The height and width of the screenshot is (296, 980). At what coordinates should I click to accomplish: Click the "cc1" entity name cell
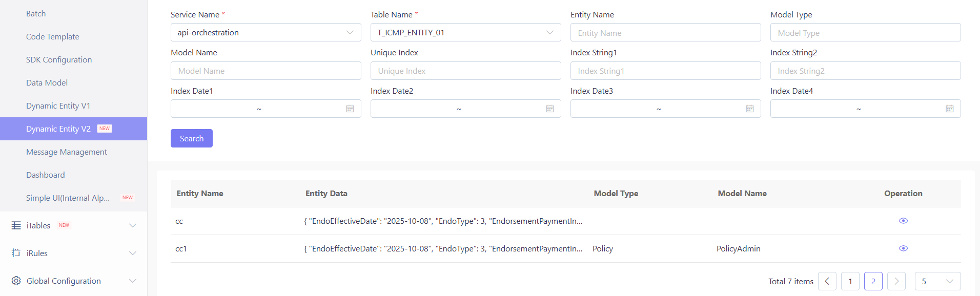pos(181,249)
